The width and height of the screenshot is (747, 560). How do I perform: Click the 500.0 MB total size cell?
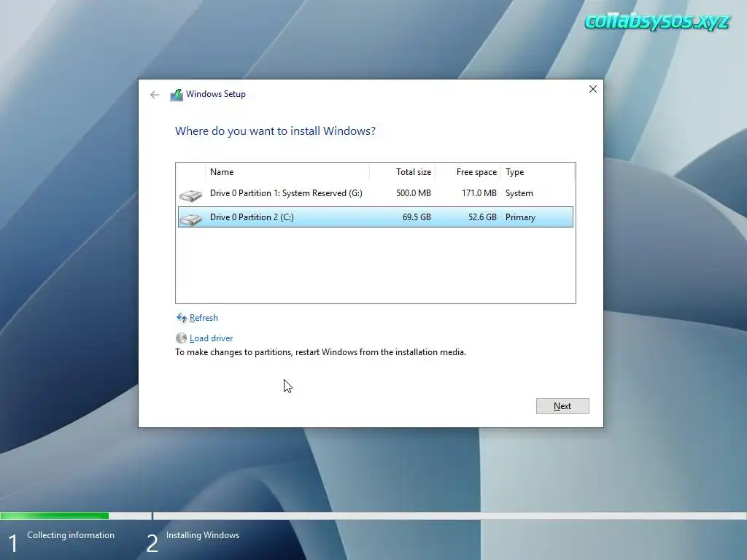414,193
